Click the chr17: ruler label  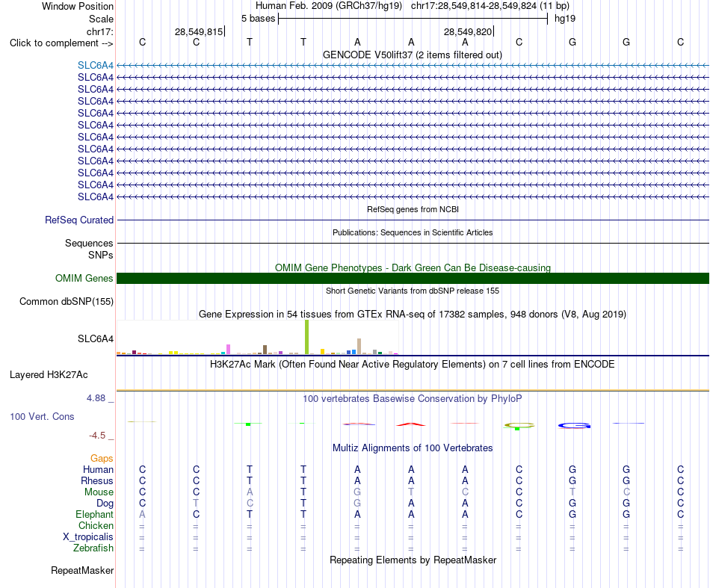point(99,31)
